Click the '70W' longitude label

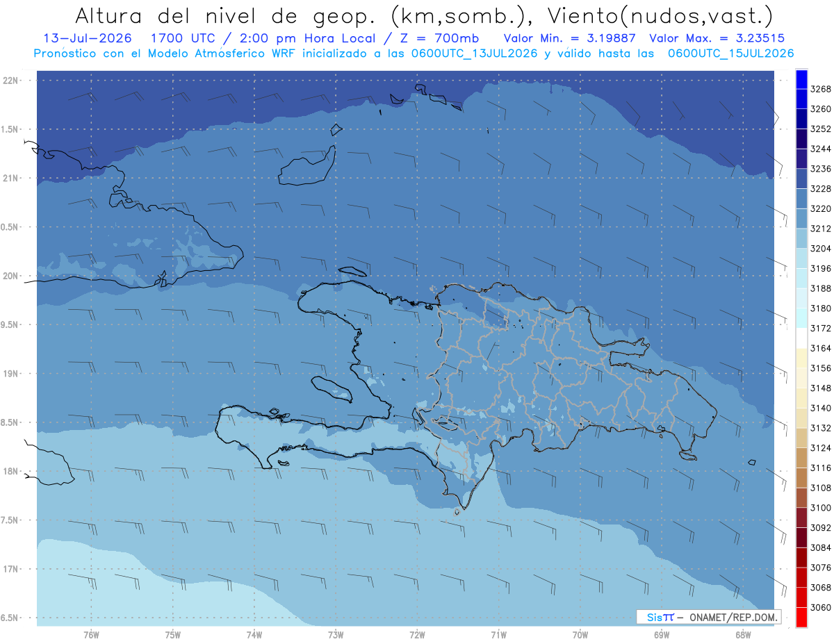coord(580,635)
